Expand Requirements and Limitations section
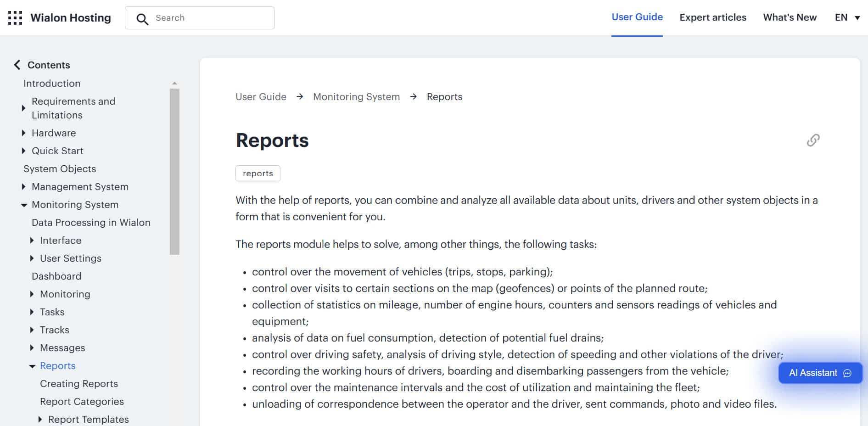 tap(23, 108)
